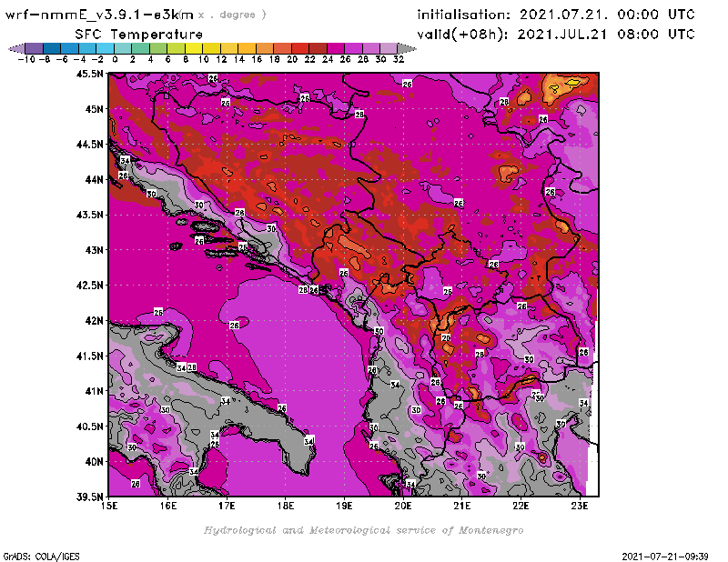The width and height of the screenshot is (728, 562).
Task: Click the '40.5N' latitude axis label
Action: [89, 427]
